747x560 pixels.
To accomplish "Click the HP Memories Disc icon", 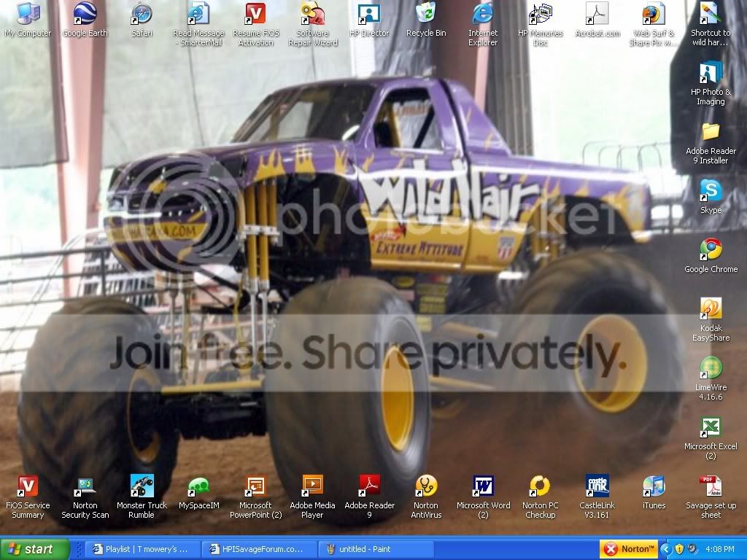I will 541,25.
